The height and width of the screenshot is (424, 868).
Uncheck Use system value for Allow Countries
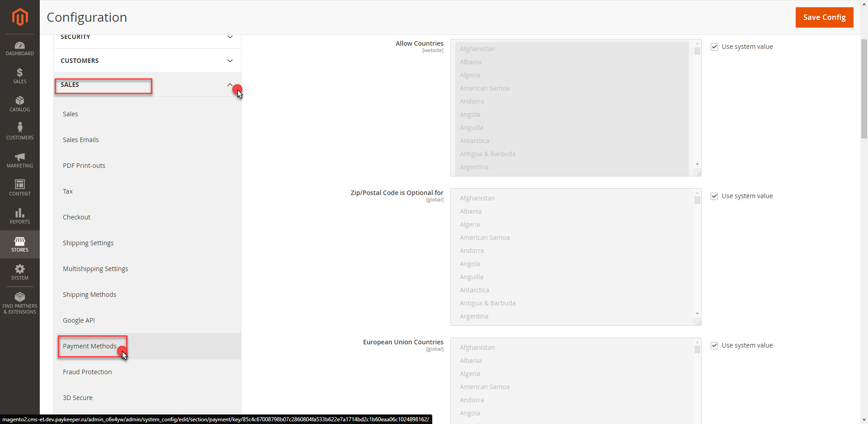714,47
